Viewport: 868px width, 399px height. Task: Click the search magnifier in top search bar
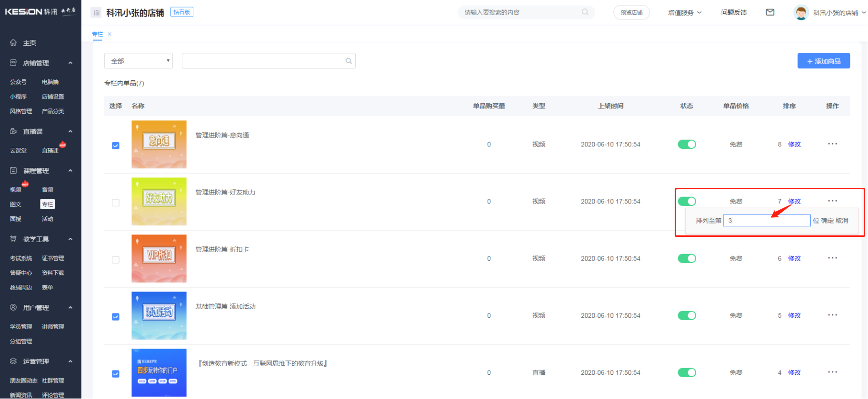pos(585,12)
